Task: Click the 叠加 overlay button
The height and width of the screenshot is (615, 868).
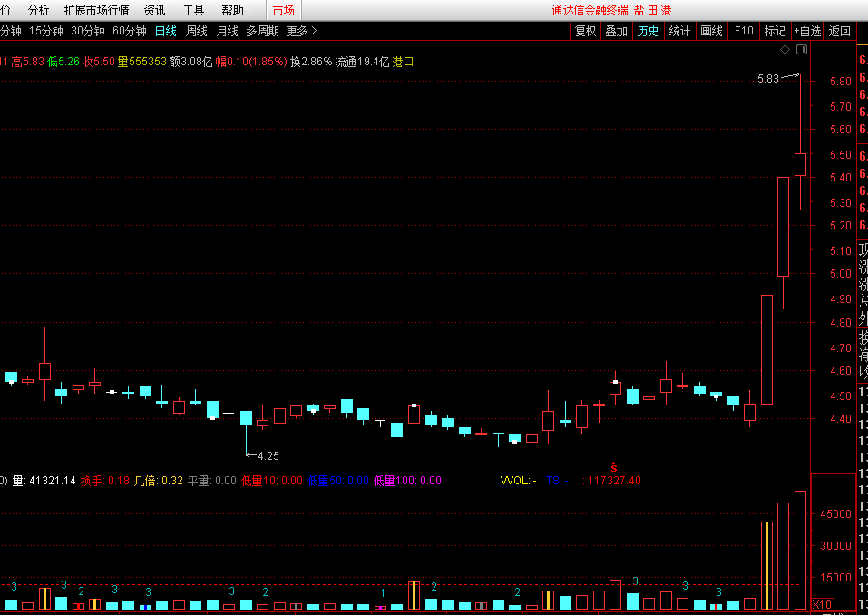Action: point(617,31)
